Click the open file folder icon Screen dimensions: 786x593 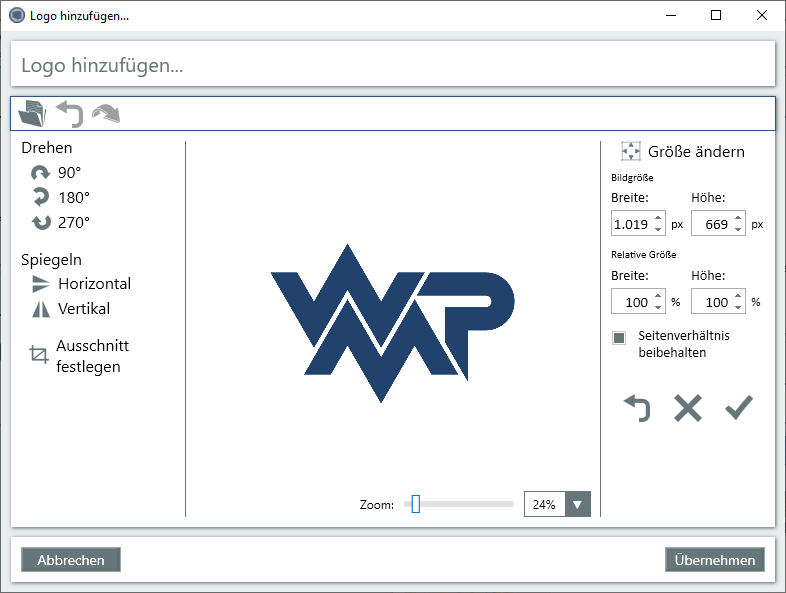tap(32, 114)
